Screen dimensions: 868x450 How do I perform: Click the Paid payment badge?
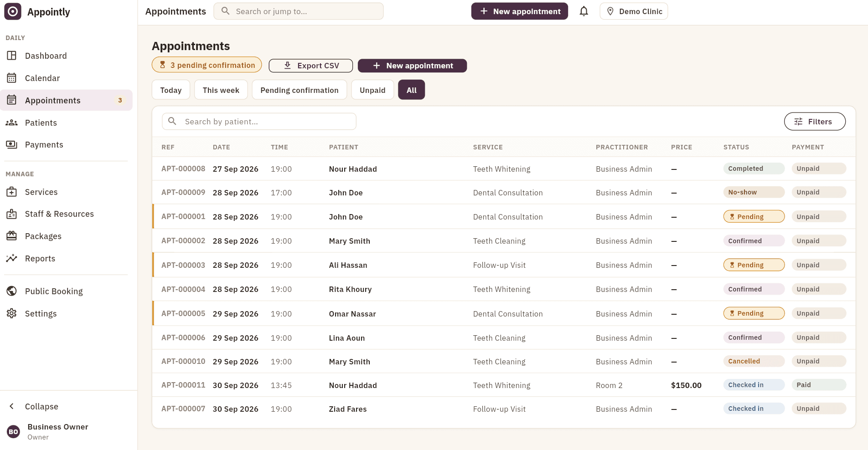(x=819, y=385)
